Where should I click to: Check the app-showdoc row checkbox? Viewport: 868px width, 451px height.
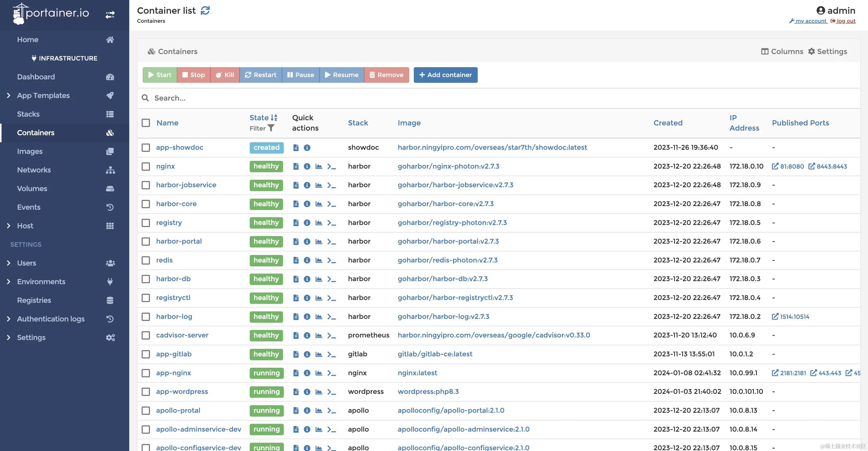point(146,148)
